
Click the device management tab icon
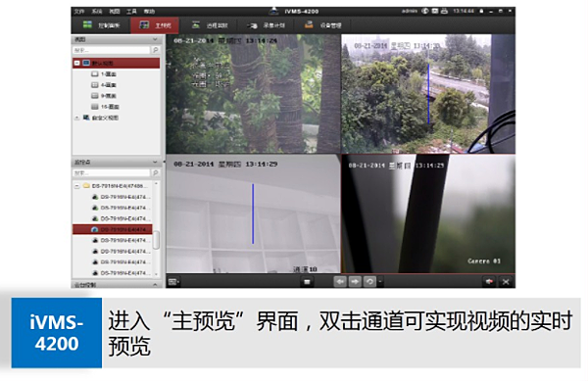click(x=309, y=24)
